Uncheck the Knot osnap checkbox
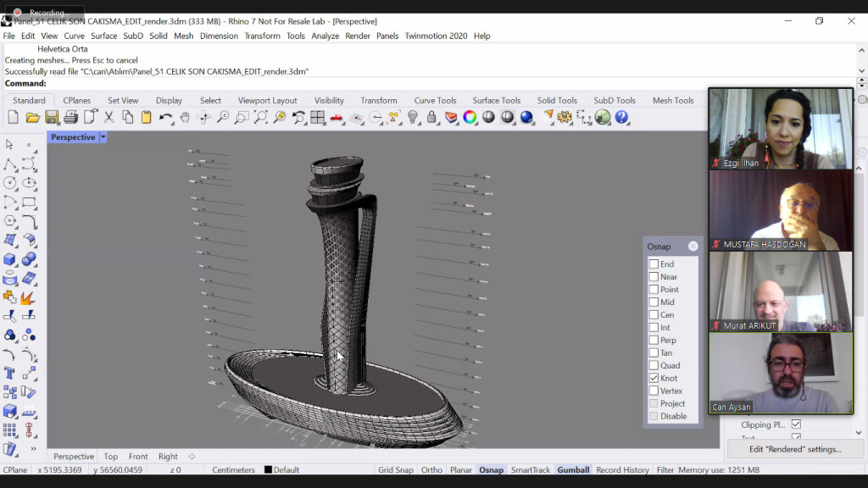 pos(654,378)
